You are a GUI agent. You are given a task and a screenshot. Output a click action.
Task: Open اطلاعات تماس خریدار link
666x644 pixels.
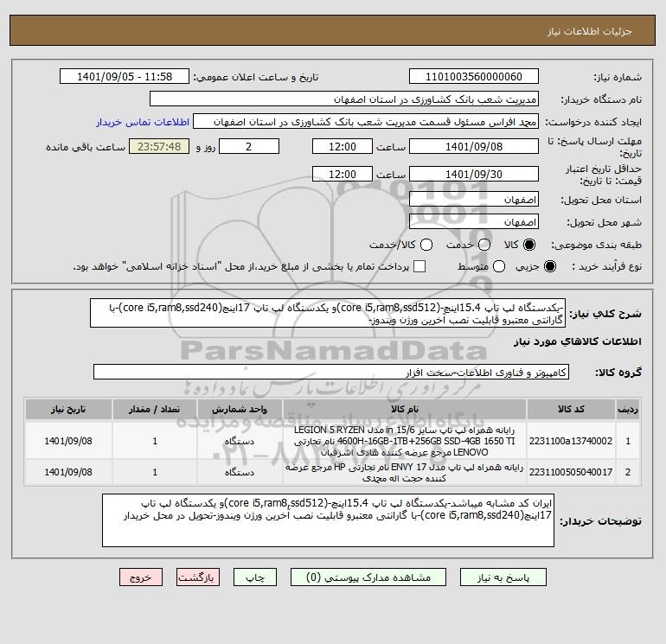point(143,122)
